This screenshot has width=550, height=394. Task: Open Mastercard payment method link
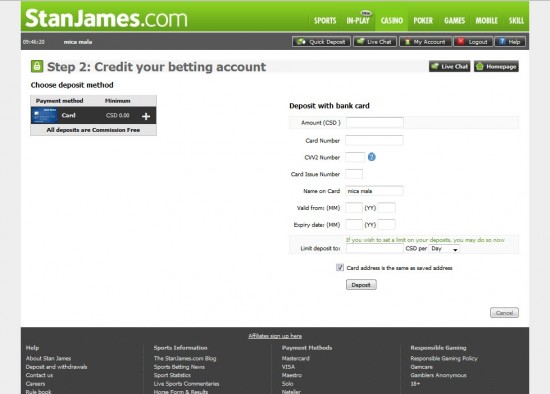coord(296,358)
